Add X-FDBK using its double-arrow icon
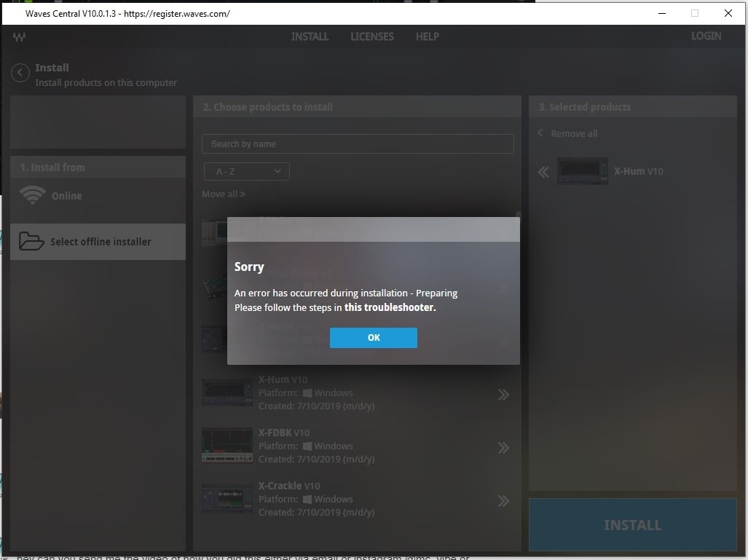 click(503, 448)
